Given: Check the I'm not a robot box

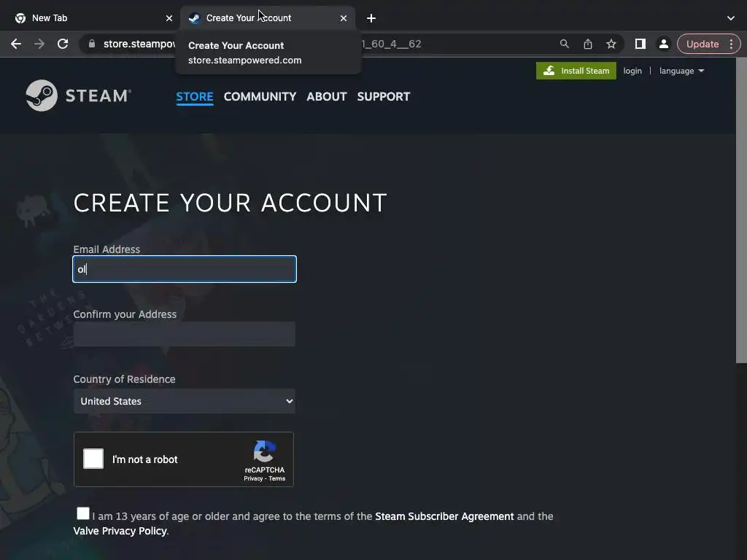Looking at the screenshot, I should coord(93,459).
